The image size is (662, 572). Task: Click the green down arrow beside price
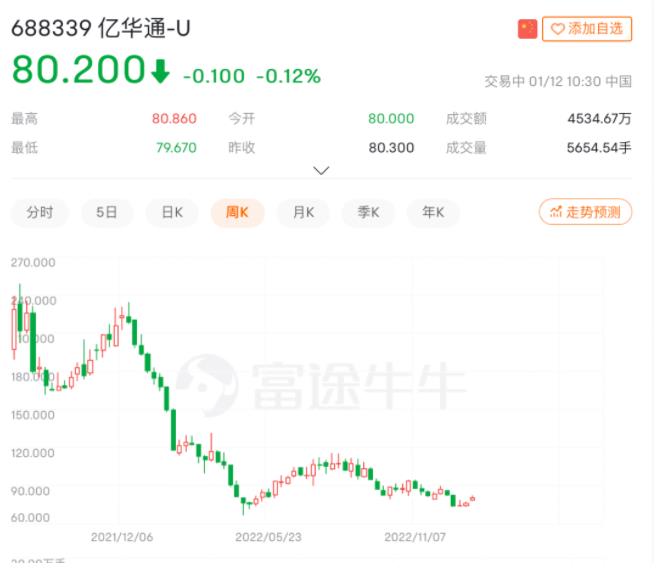(161, 73)
